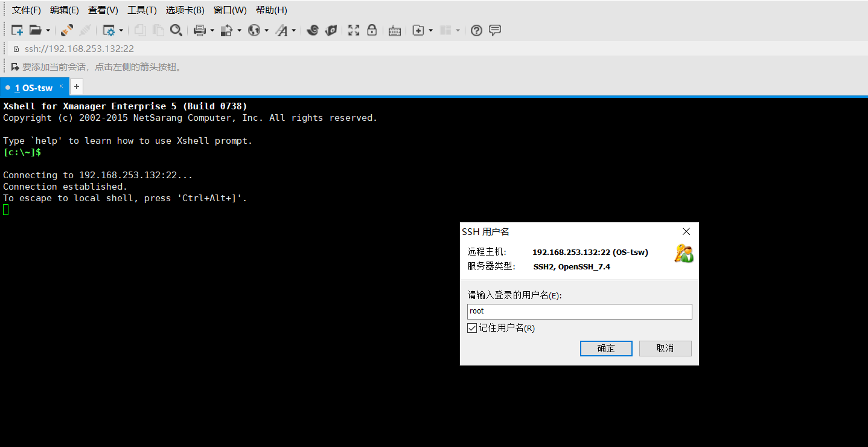Launch Xftp using the swirl icon
This screenshot has width=868, height=447.
point(313,30)
